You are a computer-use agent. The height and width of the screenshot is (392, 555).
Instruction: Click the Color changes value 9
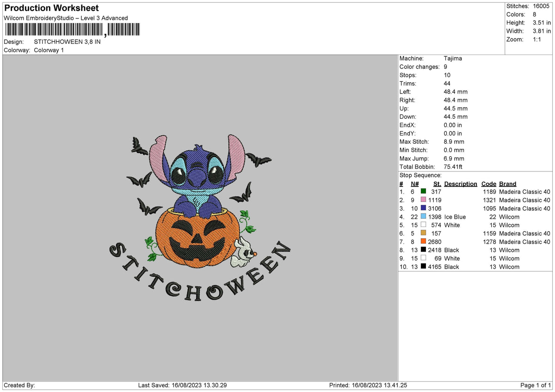(445, 67)
